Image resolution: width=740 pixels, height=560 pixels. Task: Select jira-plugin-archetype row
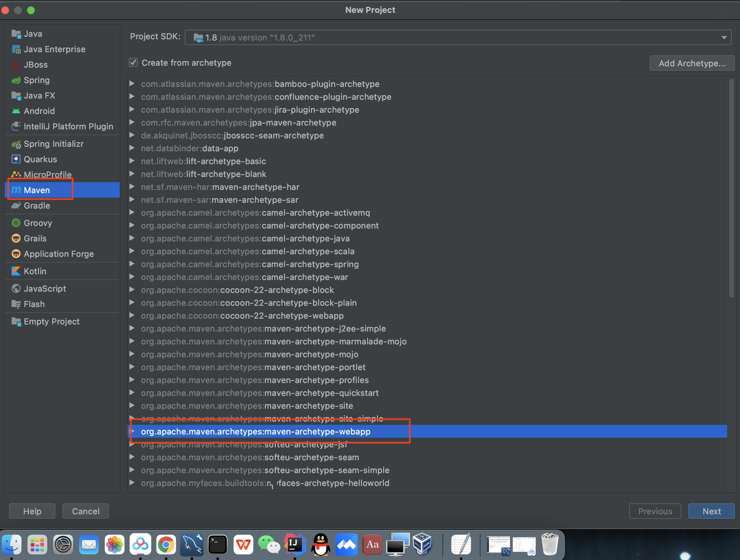428,110
